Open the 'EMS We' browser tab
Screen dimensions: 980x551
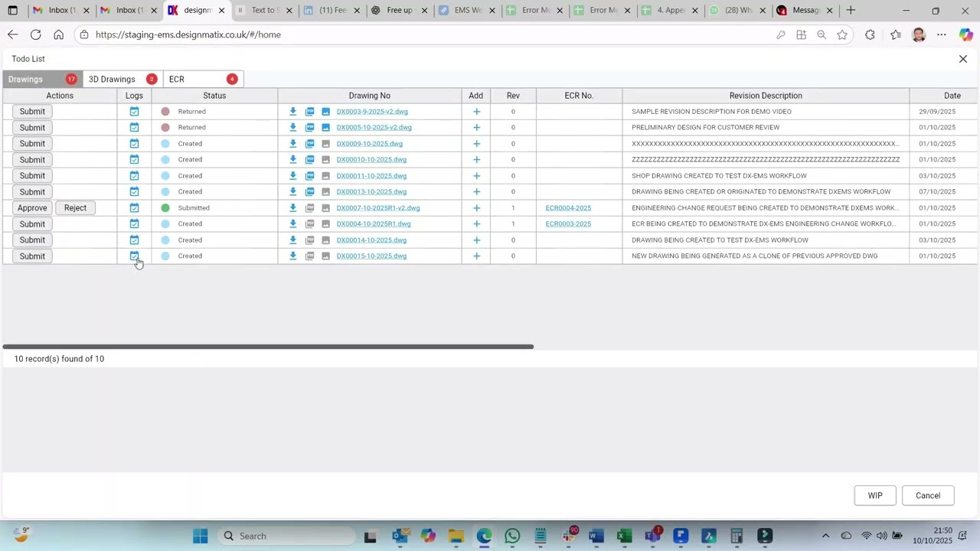tap(465, 11)
